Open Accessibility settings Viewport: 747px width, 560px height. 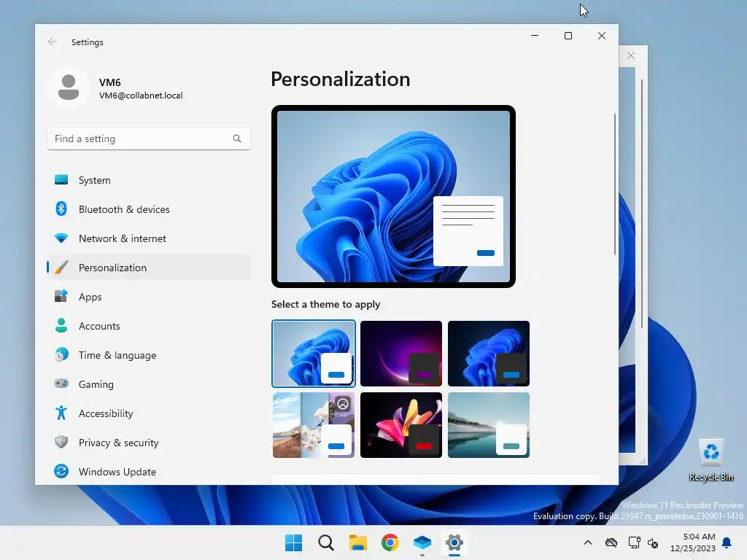coord(149,413)
